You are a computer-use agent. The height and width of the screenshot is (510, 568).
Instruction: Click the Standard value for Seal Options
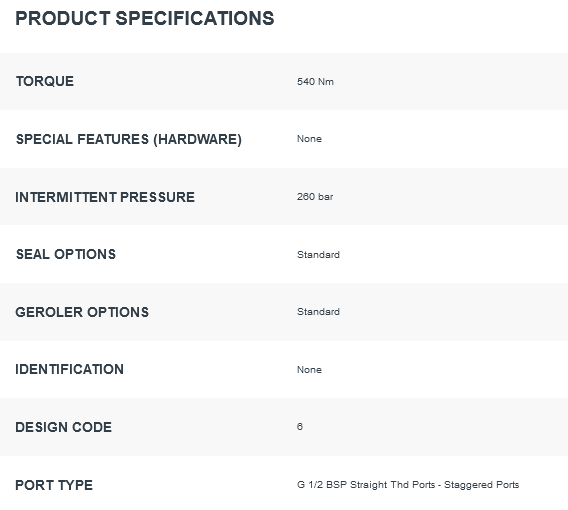tap(318, 255)
